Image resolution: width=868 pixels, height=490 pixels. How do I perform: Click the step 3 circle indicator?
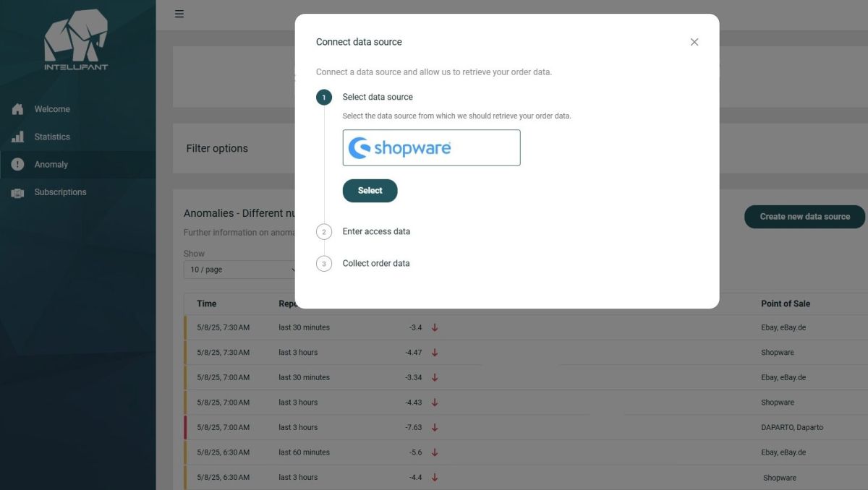click(324, 264)
